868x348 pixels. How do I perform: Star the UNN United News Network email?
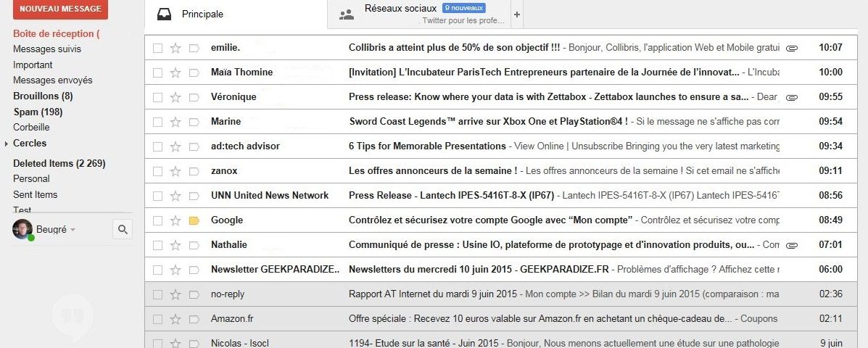click(175, 196)
